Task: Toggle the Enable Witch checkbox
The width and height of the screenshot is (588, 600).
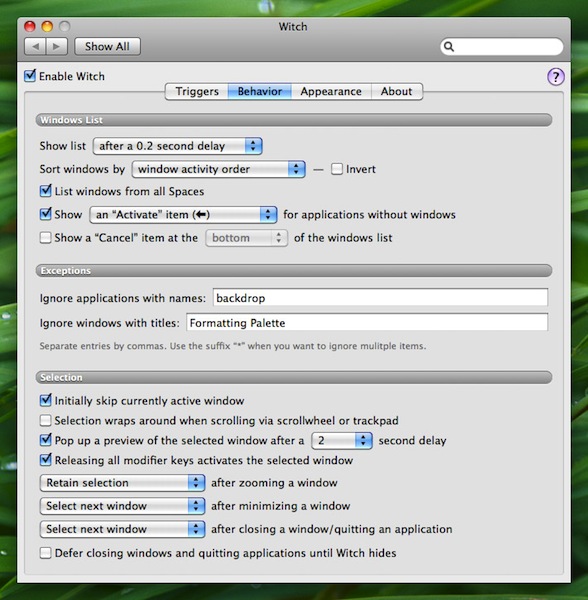Action: (30, 76)
